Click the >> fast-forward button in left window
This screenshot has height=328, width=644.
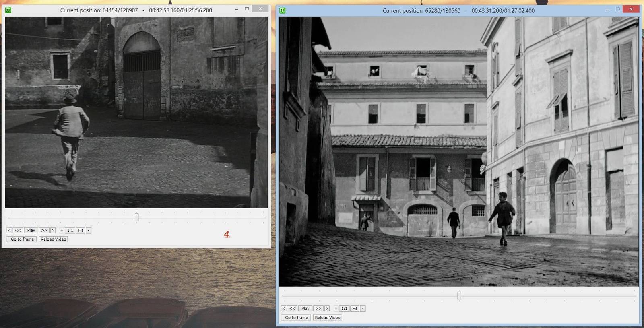44,230
